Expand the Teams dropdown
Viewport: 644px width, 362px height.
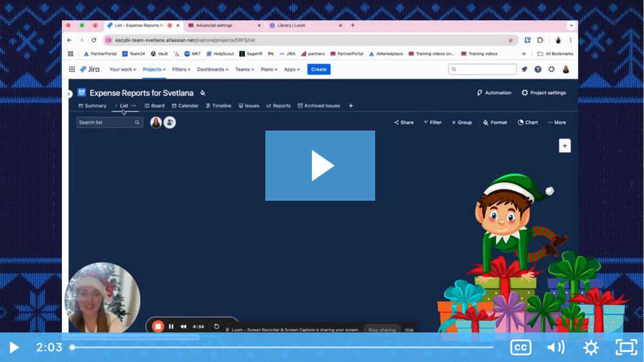click(x=244, y=70)
